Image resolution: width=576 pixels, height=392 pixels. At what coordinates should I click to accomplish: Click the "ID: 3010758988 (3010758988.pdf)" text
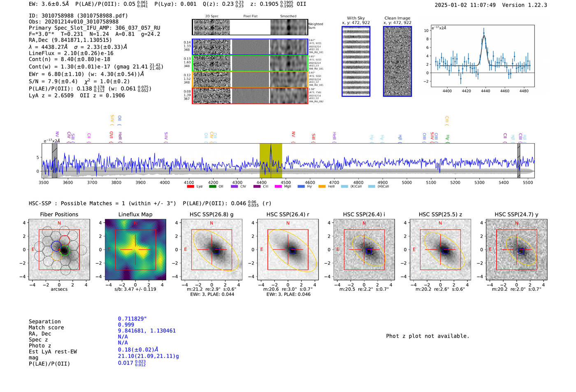[78, 16]
